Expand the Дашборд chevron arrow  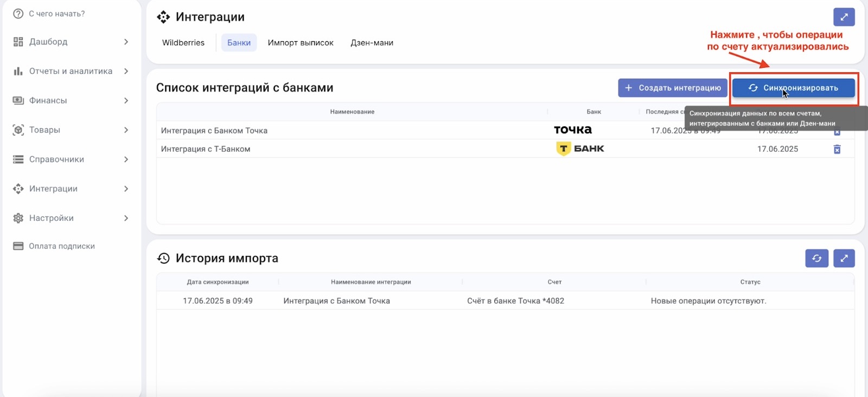tap(126, 42)
